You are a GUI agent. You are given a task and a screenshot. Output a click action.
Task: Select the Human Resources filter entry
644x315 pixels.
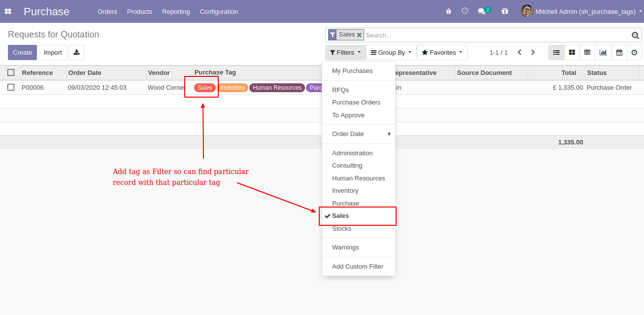(359, 178)
